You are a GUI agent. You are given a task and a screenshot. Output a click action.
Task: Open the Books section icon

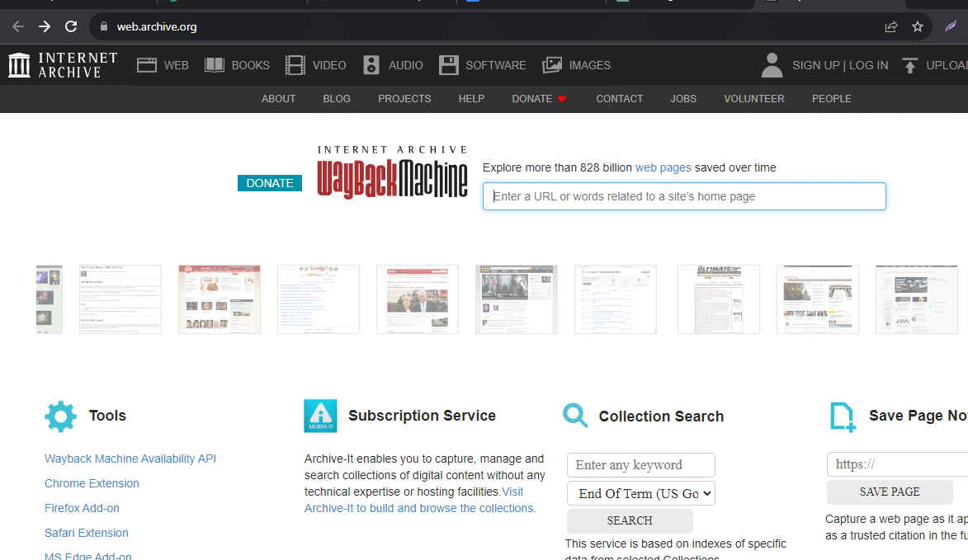pyautogui.click(x=215, y=65)
